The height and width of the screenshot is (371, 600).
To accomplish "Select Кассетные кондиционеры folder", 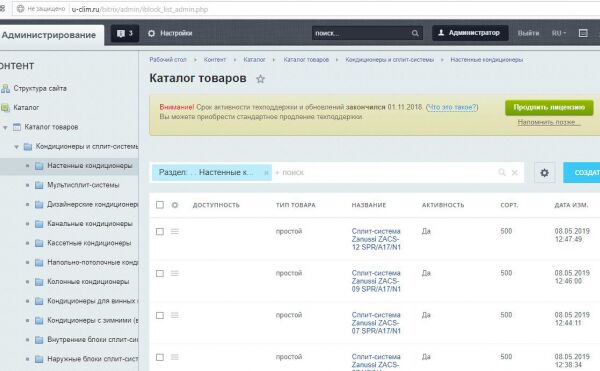I will click(89, 243).
